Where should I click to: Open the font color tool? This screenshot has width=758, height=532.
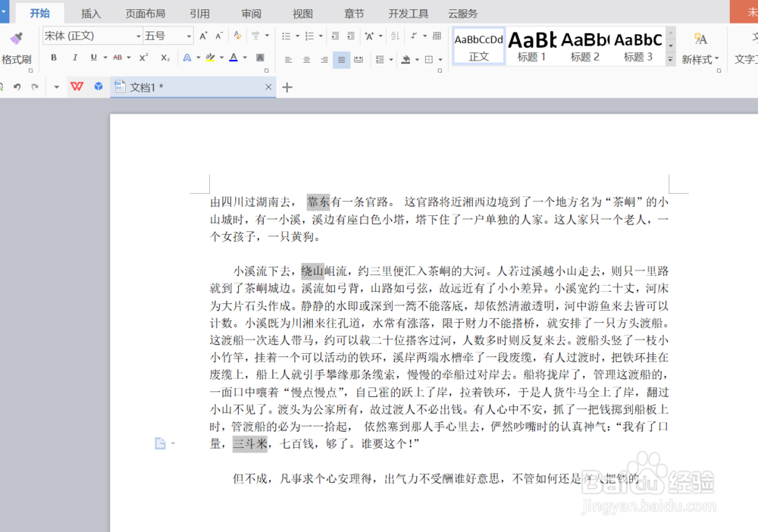pos(233,56)
